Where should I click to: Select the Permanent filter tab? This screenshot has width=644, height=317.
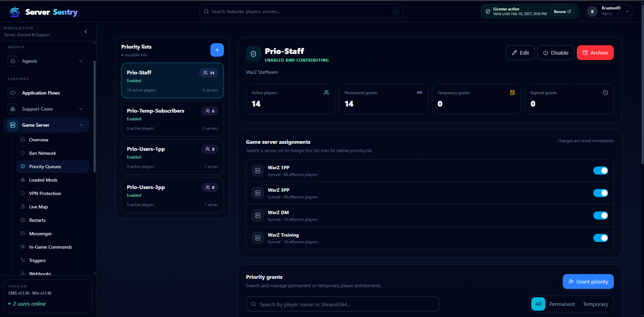[x=562, y=304]
